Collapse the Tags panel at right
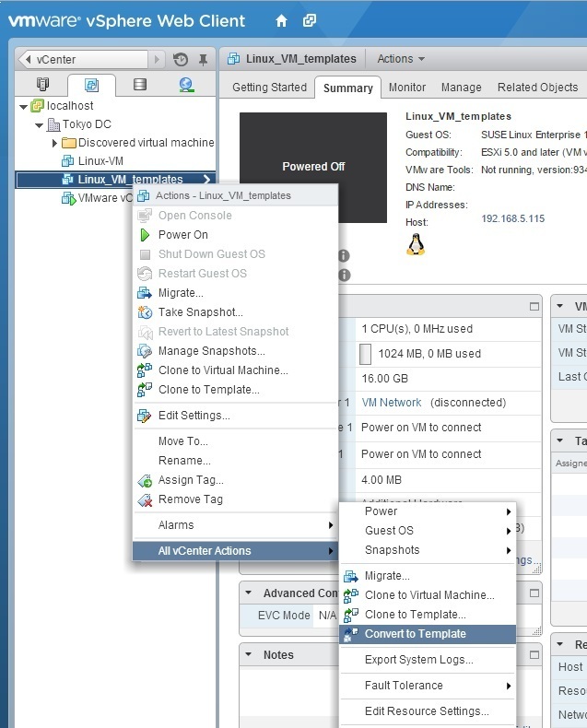This screenshot has width=587, height=728. tap(560, 440)
